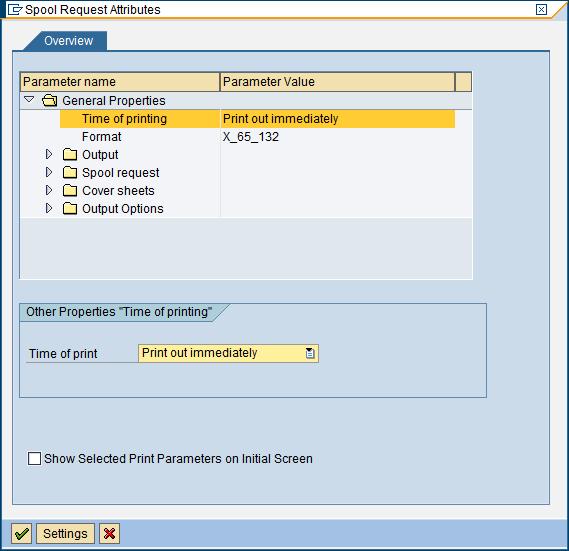Click the dialog title bar menu icon
569x551 pixels.
tap(15, 9)
